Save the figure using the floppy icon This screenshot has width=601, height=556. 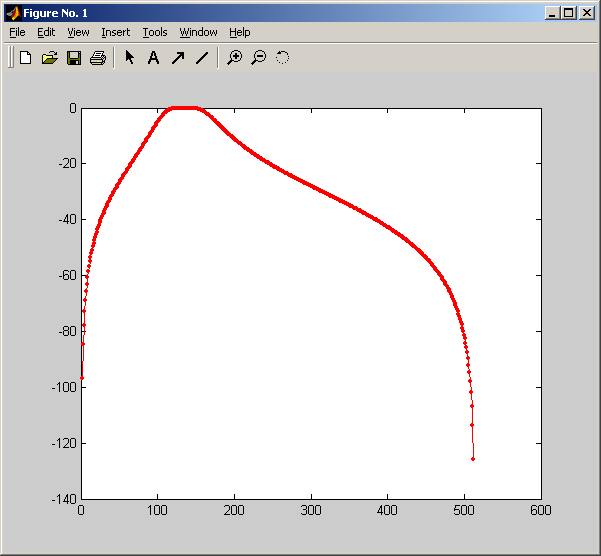pyautogui.click(x=74, y=58)
